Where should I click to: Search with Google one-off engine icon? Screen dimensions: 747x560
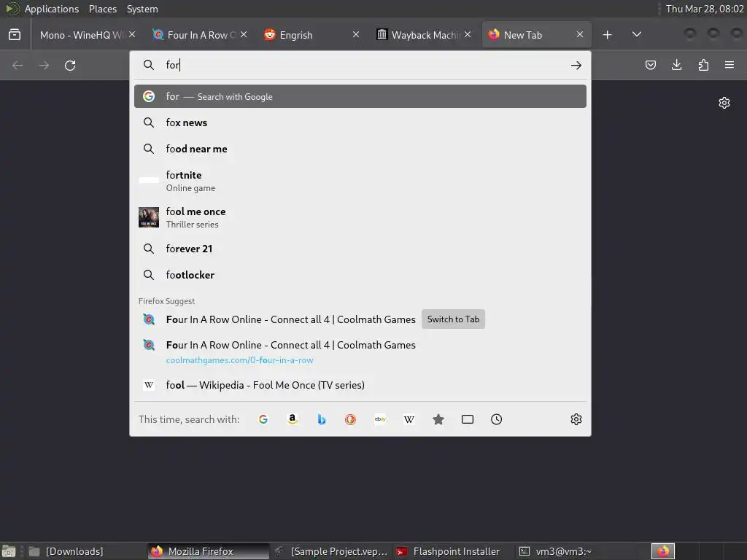pos(263,419)
